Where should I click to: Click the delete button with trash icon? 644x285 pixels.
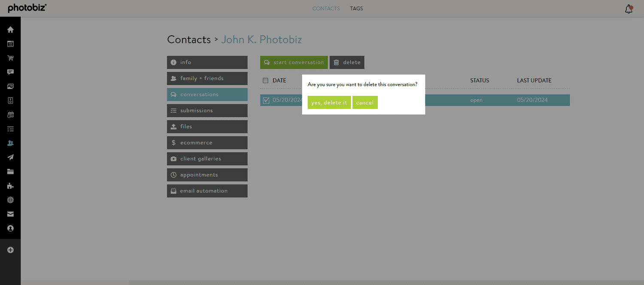(x=347, y=62)
